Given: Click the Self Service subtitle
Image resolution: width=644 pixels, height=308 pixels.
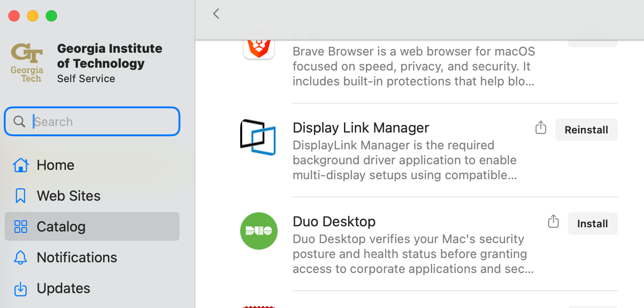Looking at the screenshot, I should (x=86, y=78).
